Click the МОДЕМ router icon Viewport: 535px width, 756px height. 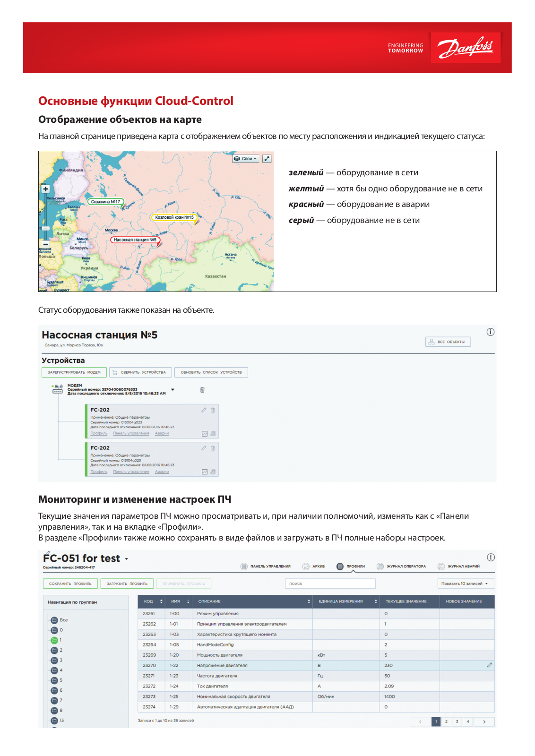58,389
